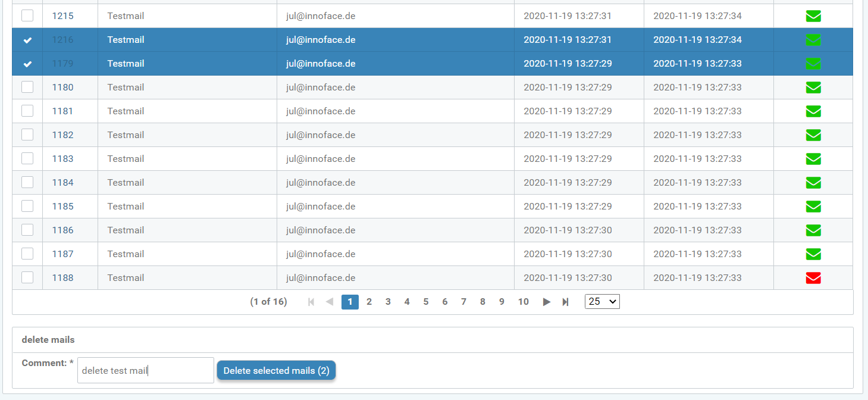Uncheck the checkbox for mail 1216

click(27, 40)
